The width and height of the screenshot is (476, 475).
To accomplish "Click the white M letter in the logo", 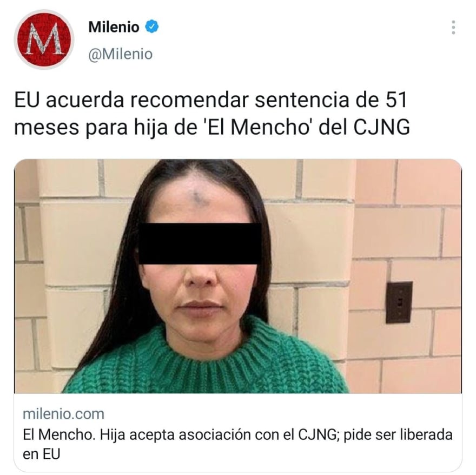I will [44, 39].
